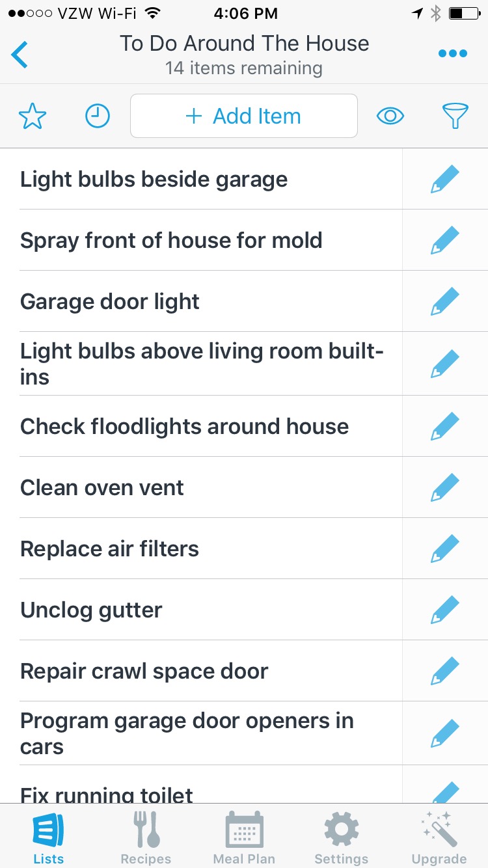Open the Meal Plan tab
This screenshot has height=868, width=488.
point(244,838)
